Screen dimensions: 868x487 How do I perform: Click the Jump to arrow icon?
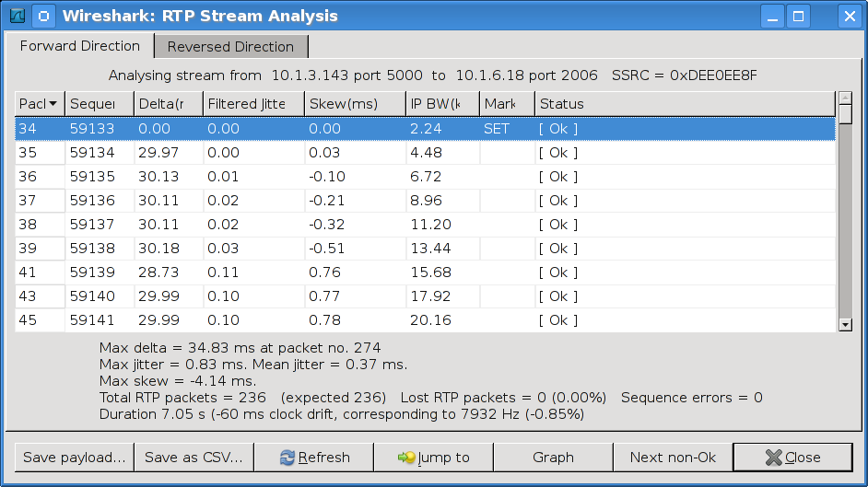(405, 458)
